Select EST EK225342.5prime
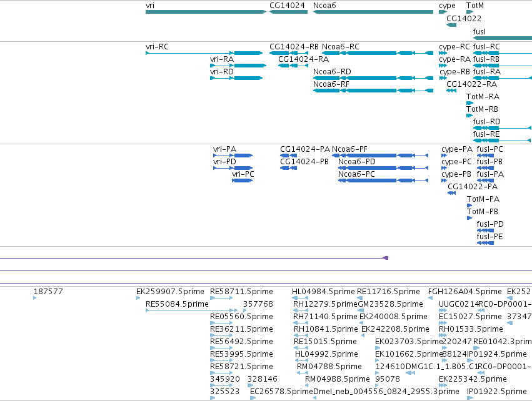This screenshot has width=532, height=401. (443, 385)
